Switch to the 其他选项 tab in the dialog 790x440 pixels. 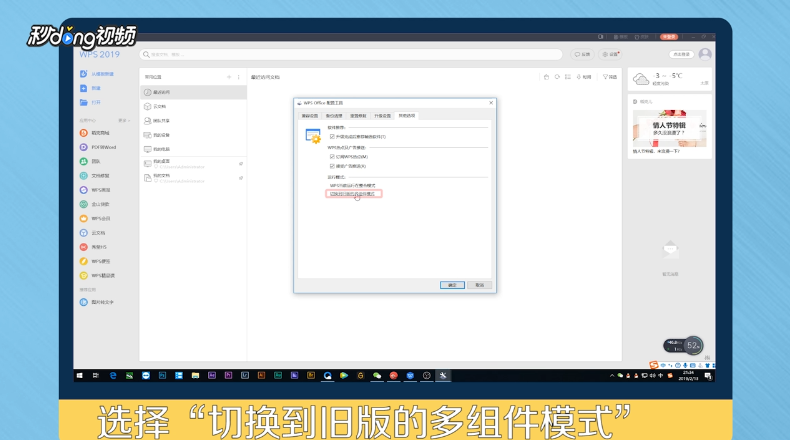click(407, 115)
